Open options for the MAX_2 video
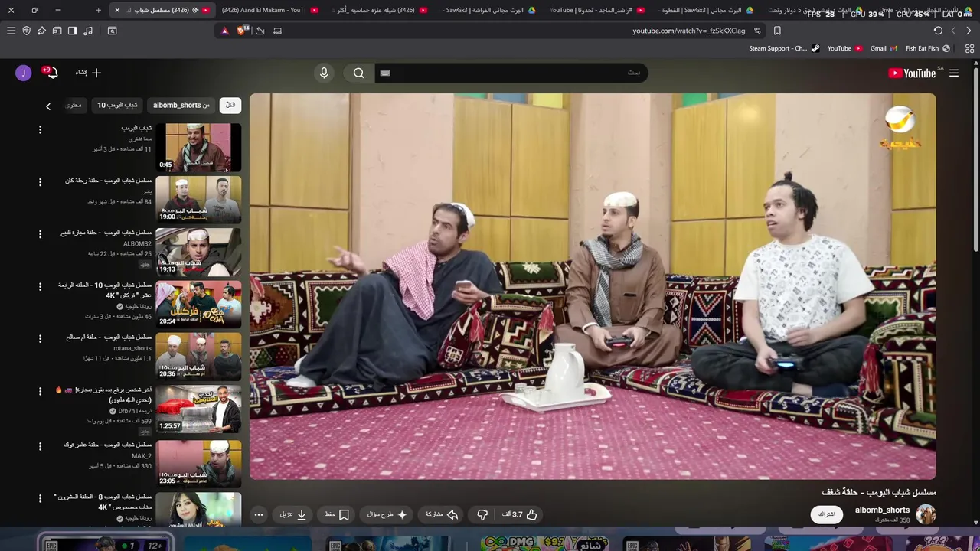980x551 pixels. [41, 446]
